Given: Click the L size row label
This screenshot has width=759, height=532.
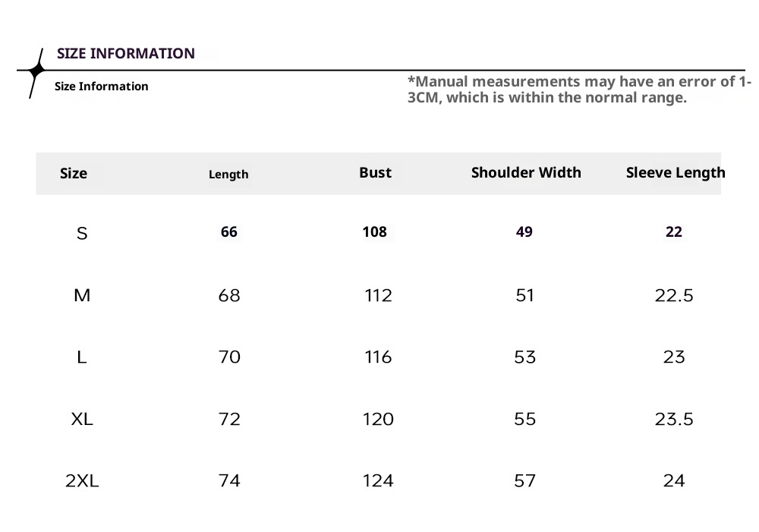Looking at the screenshot, I should [82, 357].
